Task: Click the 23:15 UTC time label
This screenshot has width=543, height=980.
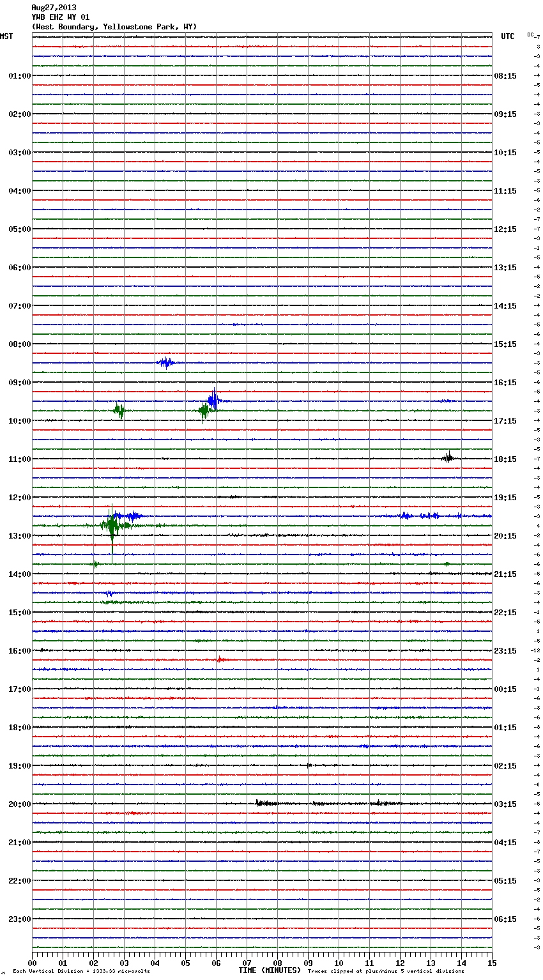Action: point(505,651)
